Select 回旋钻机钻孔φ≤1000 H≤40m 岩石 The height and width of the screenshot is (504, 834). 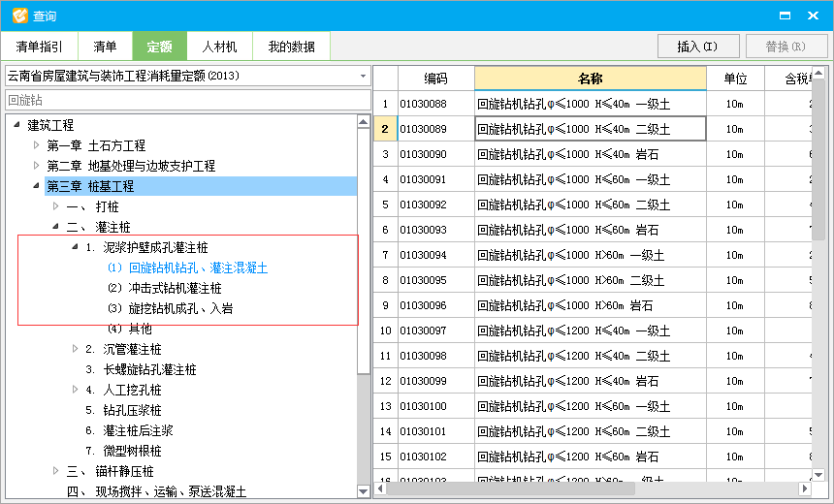point(591,154)
